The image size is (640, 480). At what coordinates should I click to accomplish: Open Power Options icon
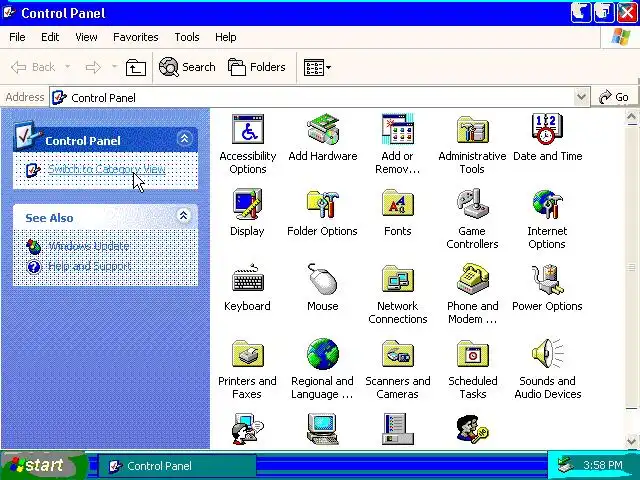(547, 279)
